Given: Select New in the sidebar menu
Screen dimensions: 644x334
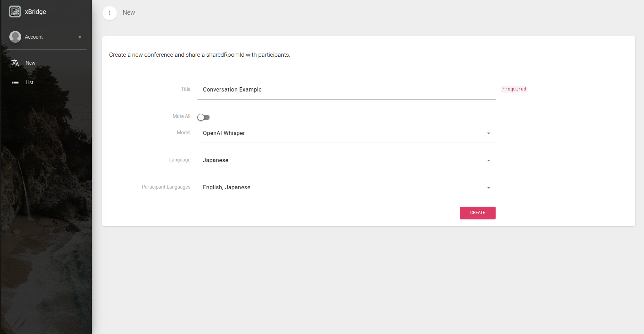Looking at the screenshot, I should 31,63.
